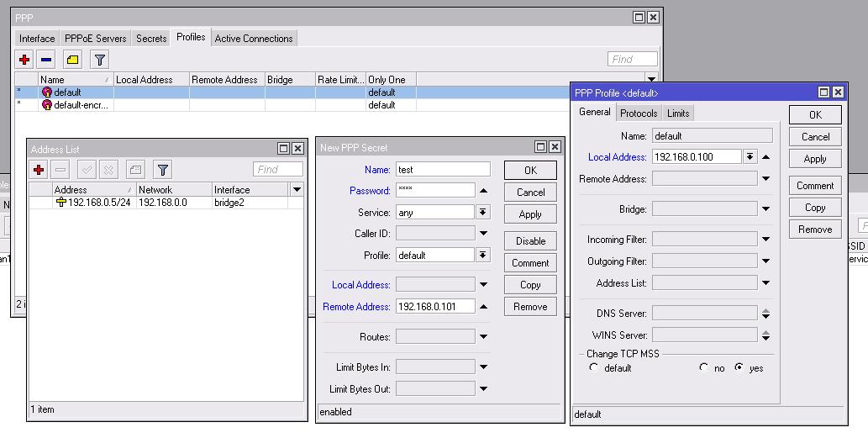
Task: Switch to the Secrets tab
Action: coord(151,39)
